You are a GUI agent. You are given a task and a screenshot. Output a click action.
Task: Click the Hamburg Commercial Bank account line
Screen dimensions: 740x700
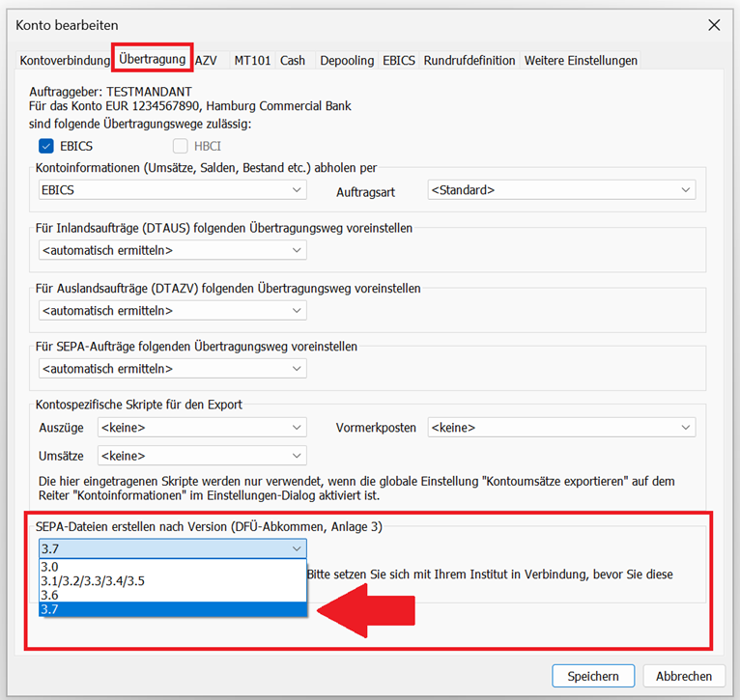pos(189,106)
